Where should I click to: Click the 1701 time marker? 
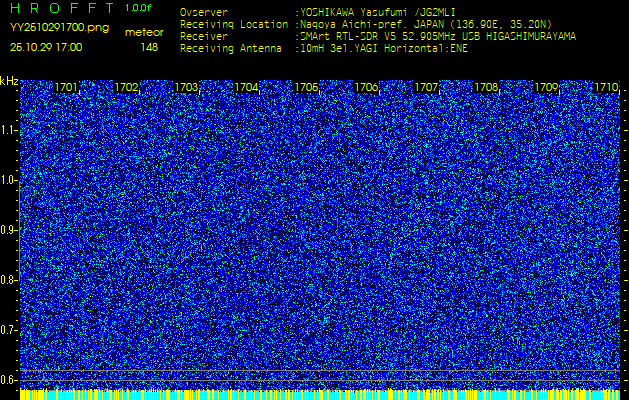coord(66,87)
